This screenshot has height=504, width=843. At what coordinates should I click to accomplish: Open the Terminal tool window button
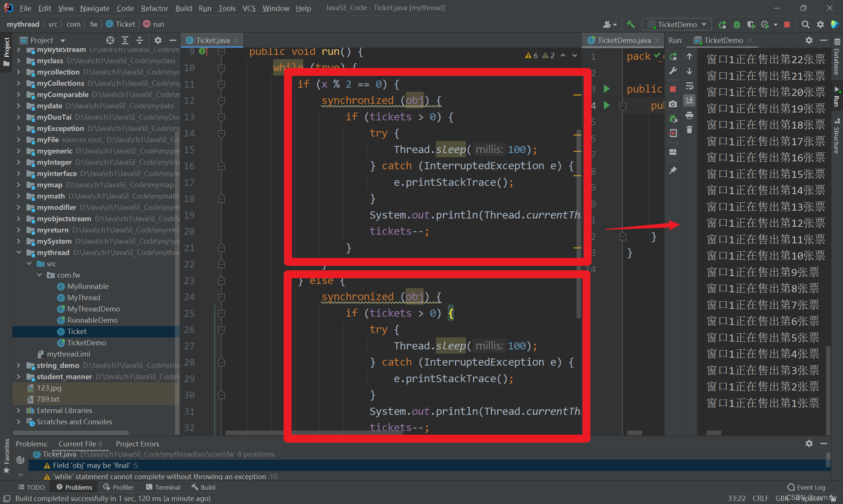tap(163, 487)
